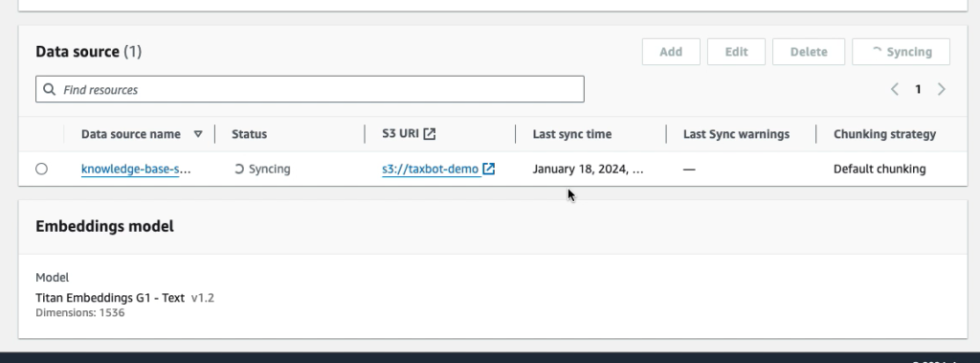980x363 pixels.
Task: Click the Syncing button
Action: coord(902,52)
